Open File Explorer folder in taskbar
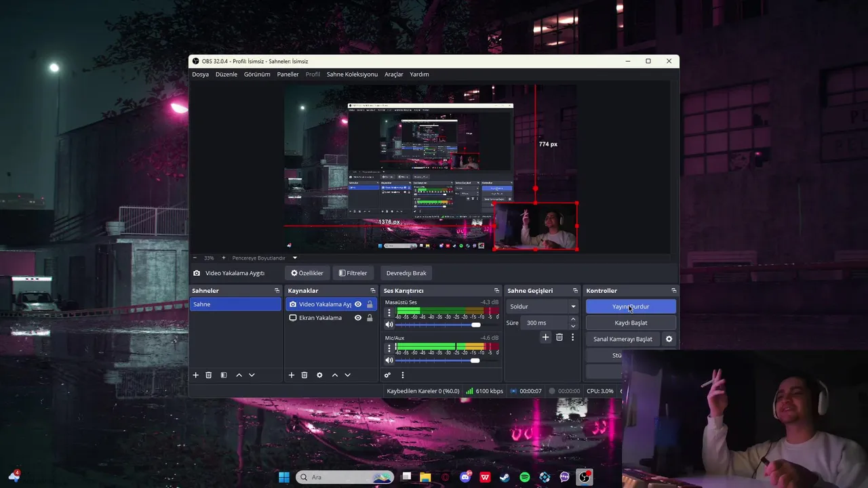 (x=425, y=477)
